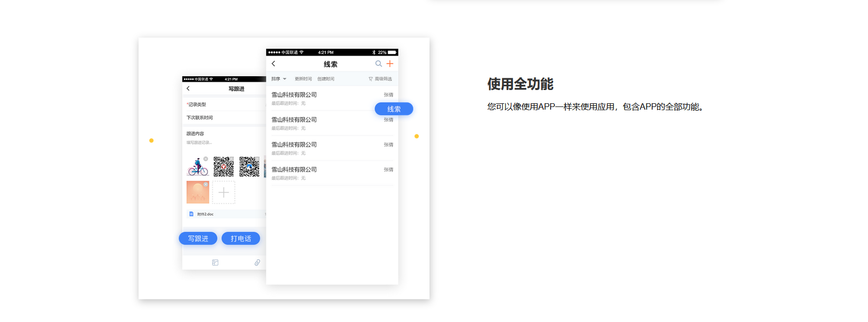Add a new lead with orange plus
The height and width of the screenshot is (322, 868).
390,64
